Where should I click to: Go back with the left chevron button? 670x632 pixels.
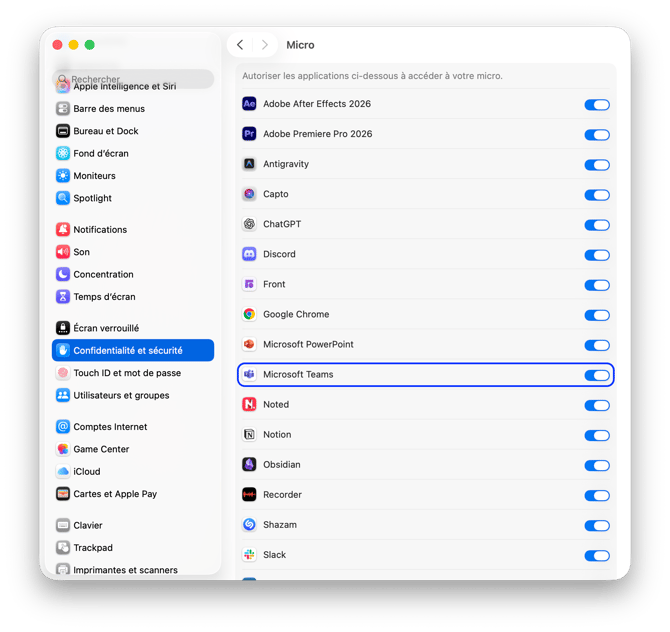tap(240, 45)
